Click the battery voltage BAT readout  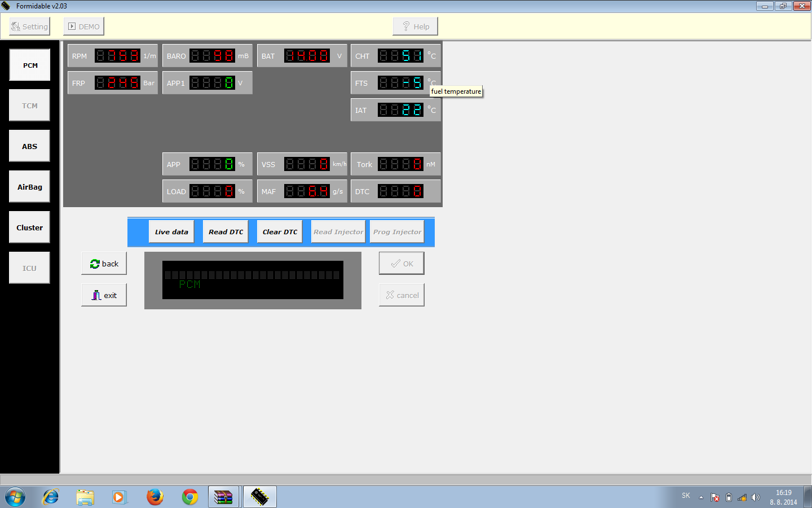coord(307,56)
